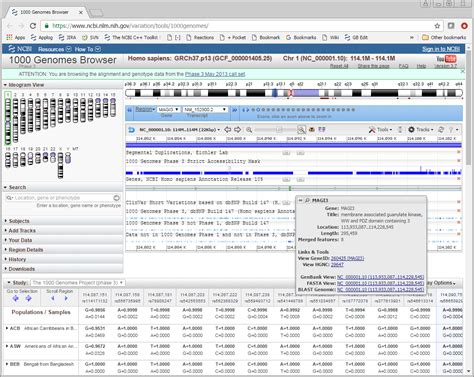Image resolution: width=474 pixels, height=377 pixels.
Task: Click the Reset All link
Action: (x=339, y=66)
